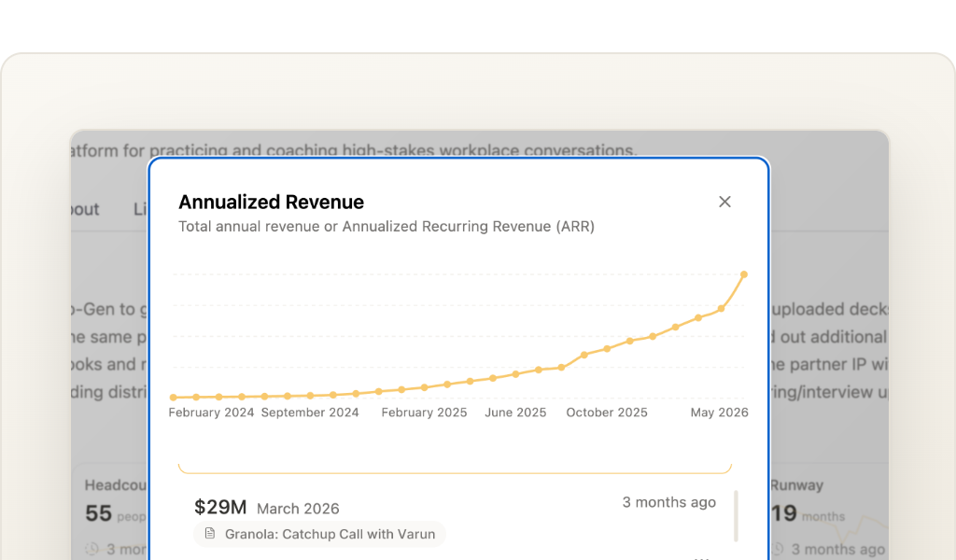Select the final May 2026 data point

(744, 274)
